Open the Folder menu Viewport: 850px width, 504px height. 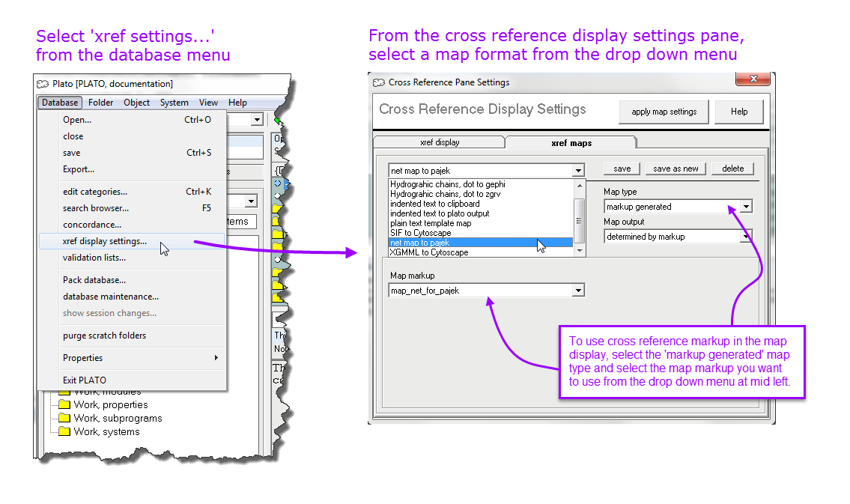coord(100,103)
